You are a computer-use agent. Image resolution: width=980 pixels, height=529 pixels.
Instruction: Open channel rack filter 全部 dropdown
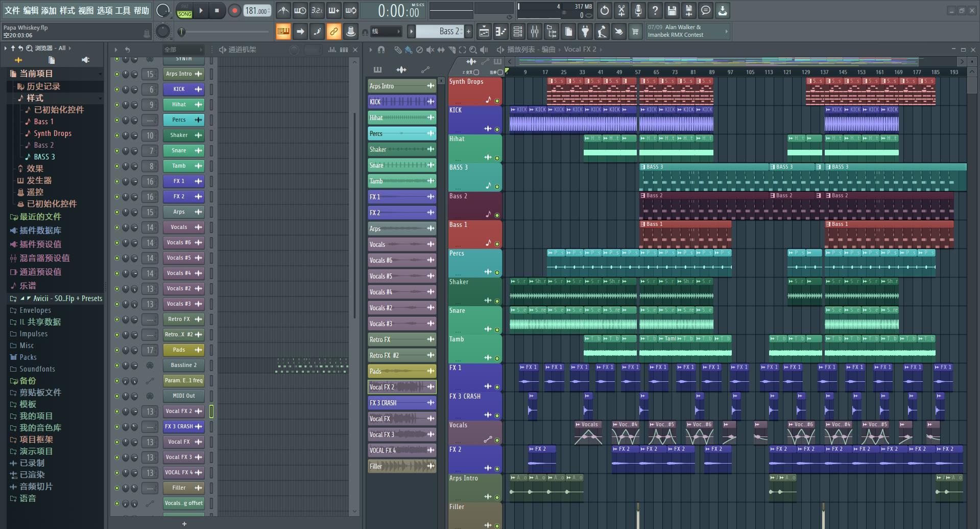click(x=183, y=50)
